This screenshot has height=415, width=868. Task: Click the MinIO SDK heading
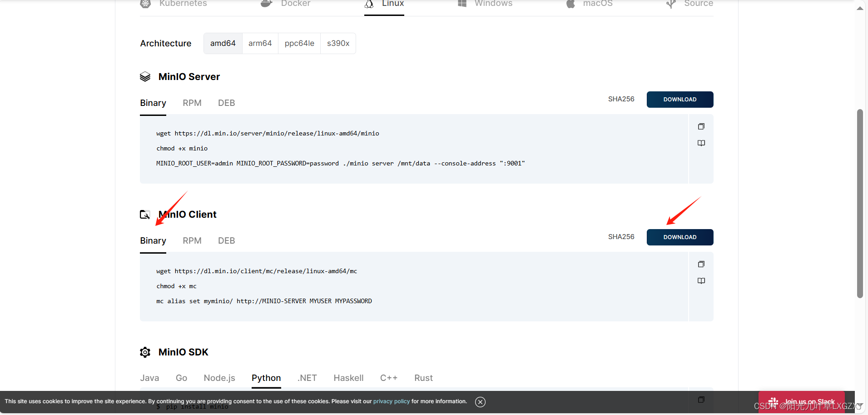click(184, 352)
